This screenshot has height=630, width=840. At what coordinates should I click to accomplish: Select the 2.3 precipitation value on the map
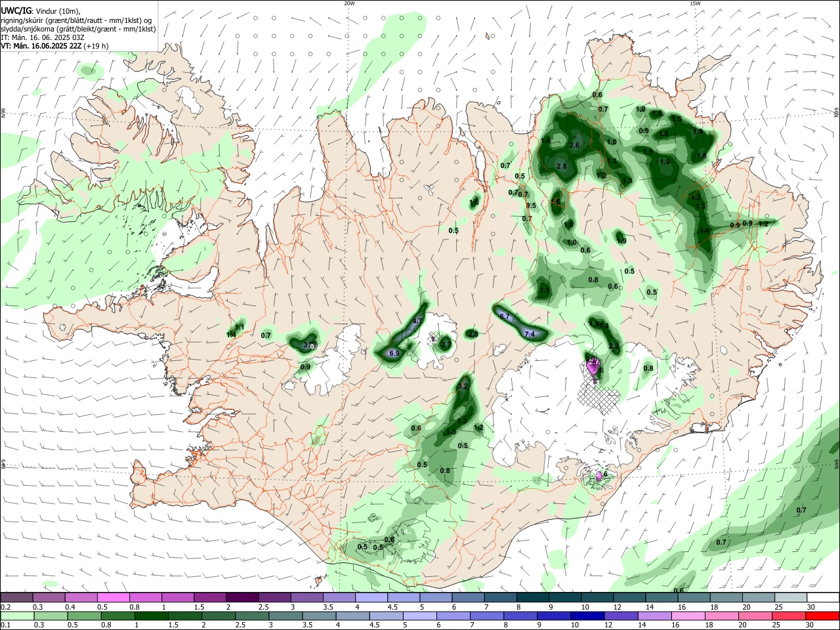point(472,334)
